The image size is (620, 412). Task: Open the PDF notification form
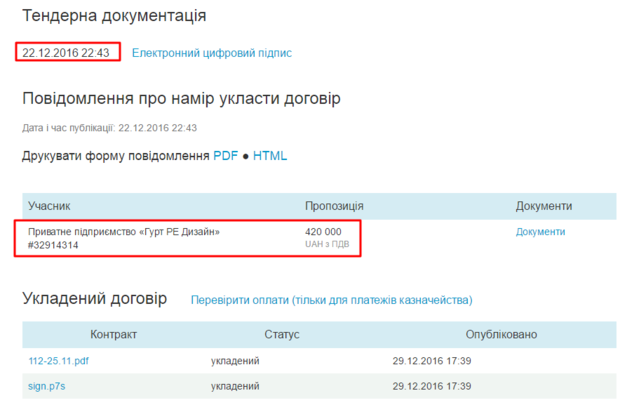(x=225, y=156)
